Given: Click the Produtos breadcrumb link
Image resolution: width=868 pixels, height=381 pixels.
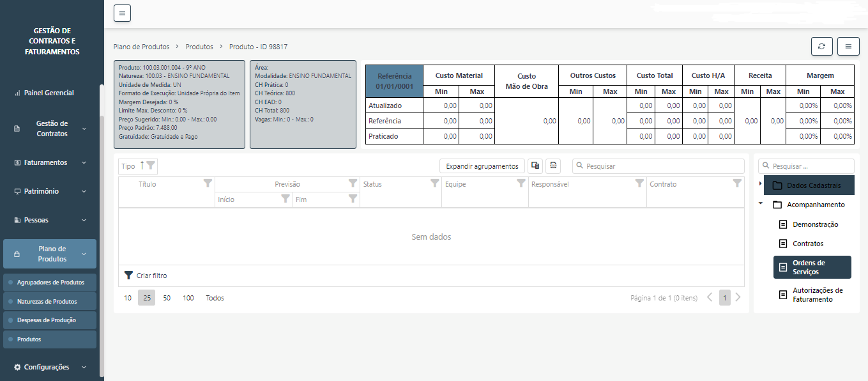Looking at the screenshot, I should pos(199,47).
